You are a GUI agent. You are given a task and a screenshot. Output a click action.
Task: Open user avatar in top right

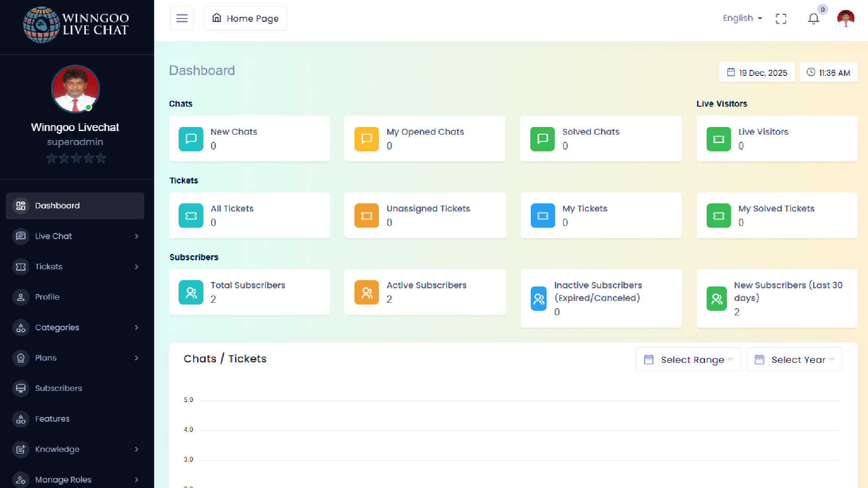pos(845,19)
